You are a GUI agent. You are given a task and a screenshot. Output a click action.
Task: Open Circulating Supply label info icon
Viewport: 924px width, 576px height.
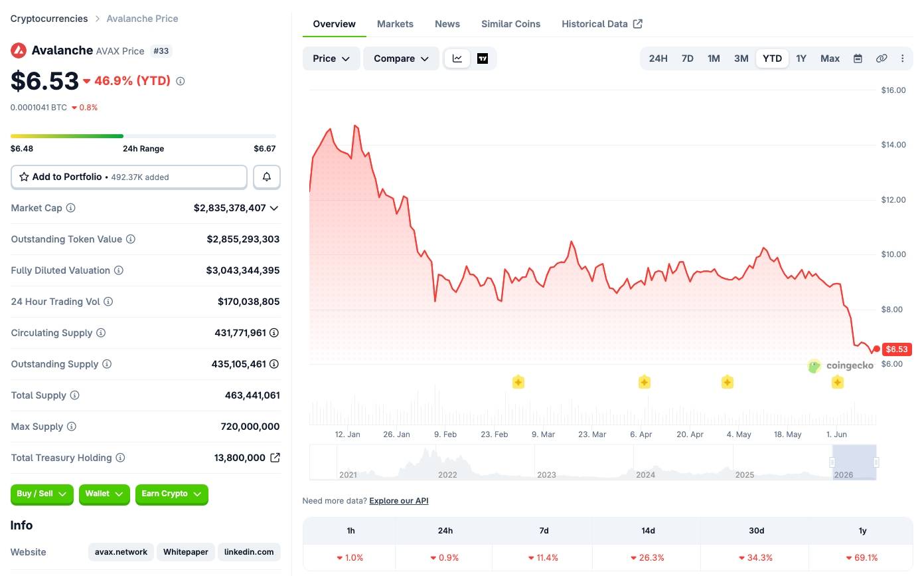click(101, 333)
